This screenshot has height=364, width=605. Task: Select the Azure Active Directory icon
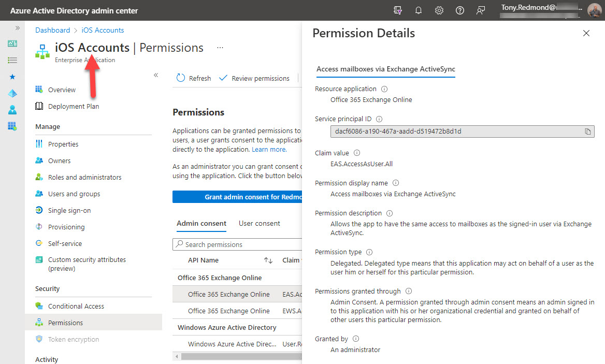pos(12,93)
